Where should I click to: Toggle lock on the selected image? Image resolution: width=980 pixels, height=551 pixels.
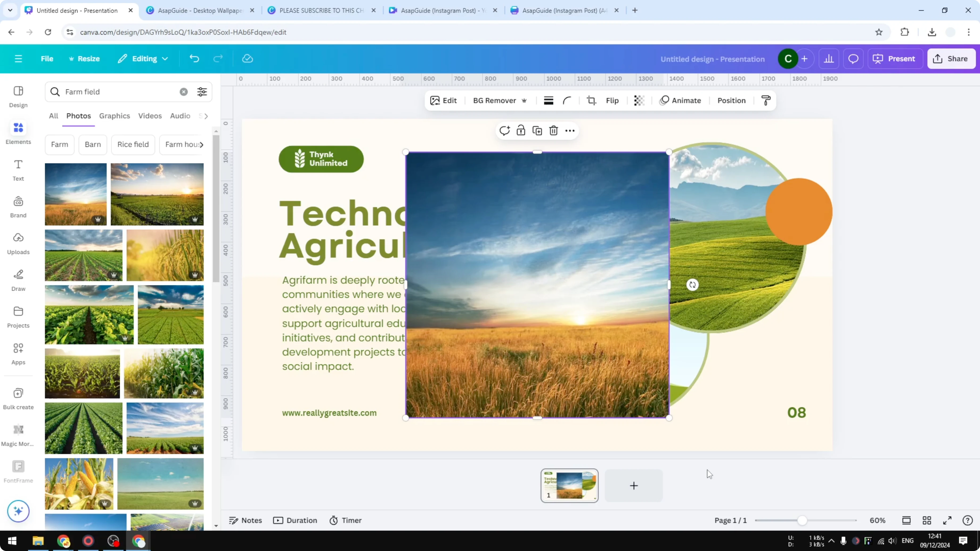tap(521, 130)
